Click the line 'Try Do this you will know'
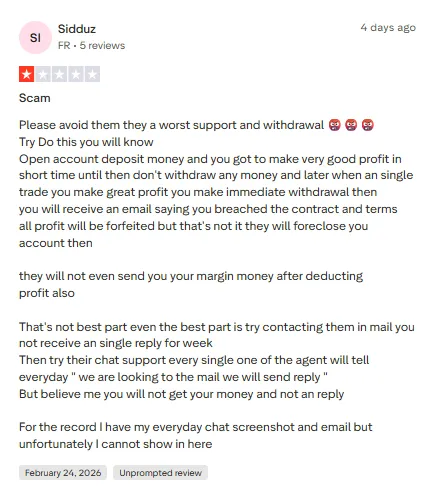 [86, 142]
